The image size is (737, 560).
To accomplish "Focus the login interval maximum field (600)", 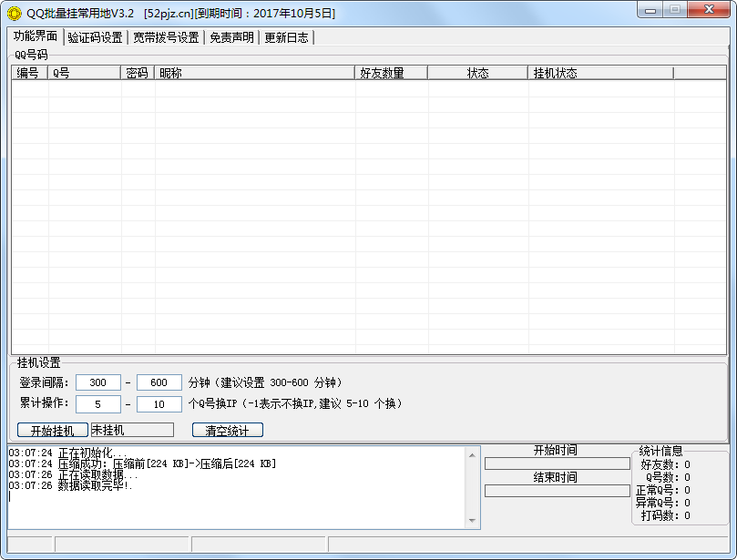I will coord(159,382).
